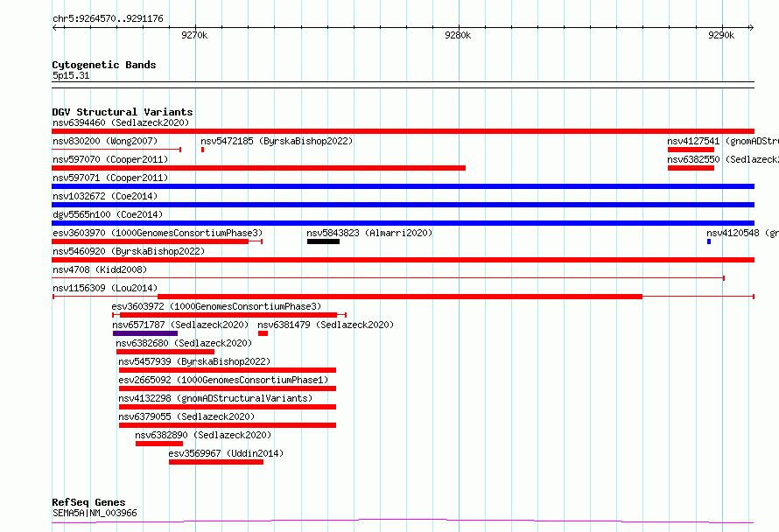This screenshot has height=532, width=779.
Task: Click the red bar of nsv6382890
Action: [x=159, y=444]
